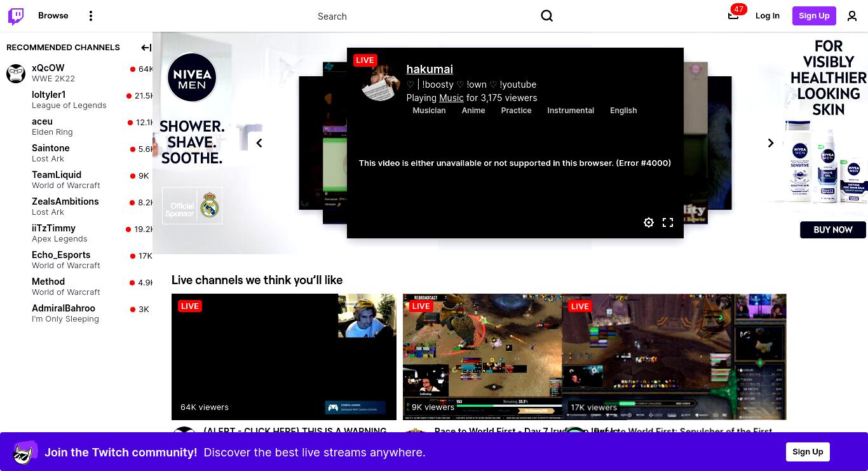Screen dimensions: 868x471
Task: Click the Sign Up button in header
Action: (814, 16)
